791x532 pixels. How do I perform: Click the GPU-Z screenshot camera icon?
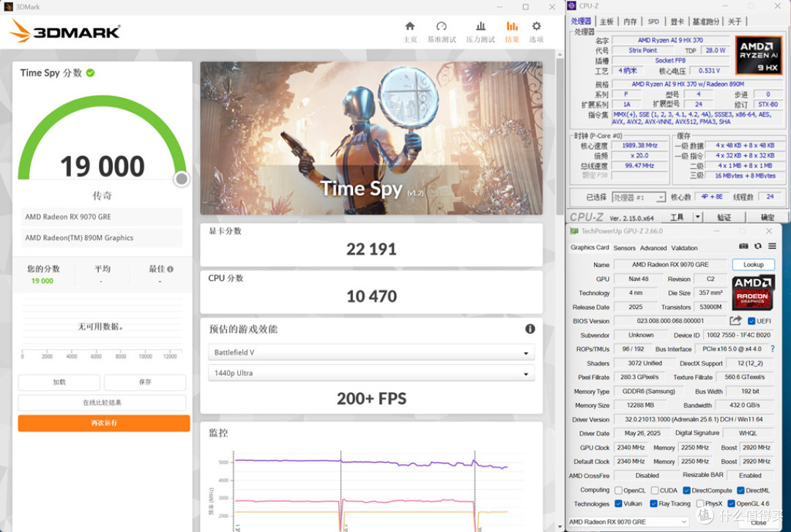click(743, 246)
